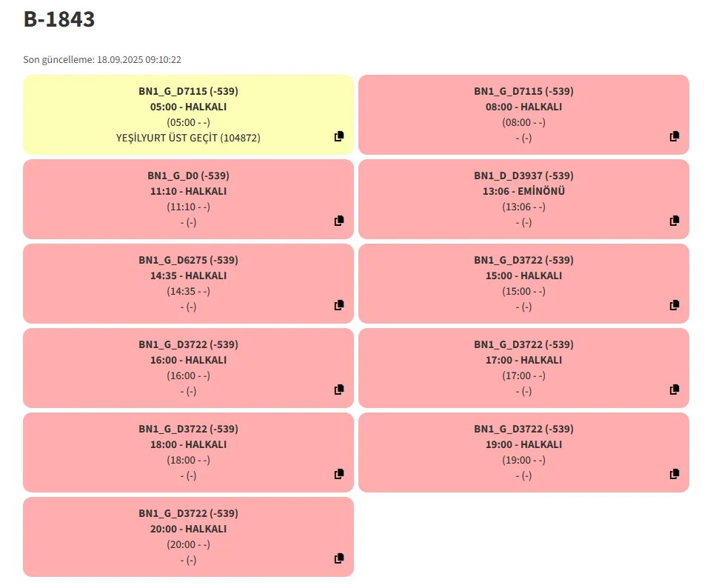
Task: Click copy icon on 11:10 HALKALI card
Action: pyautogui.click(x=339, y=221)
